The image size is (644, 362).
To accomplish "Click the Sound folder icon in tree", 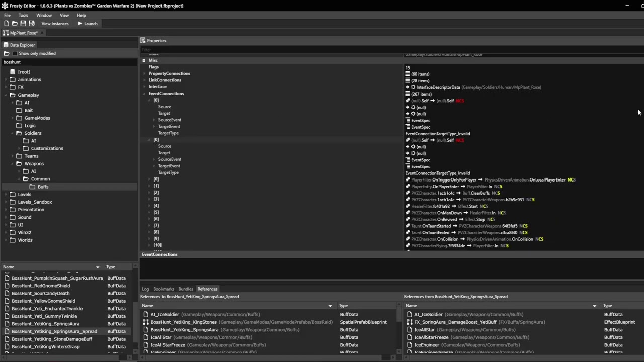I will coord(13,217).
